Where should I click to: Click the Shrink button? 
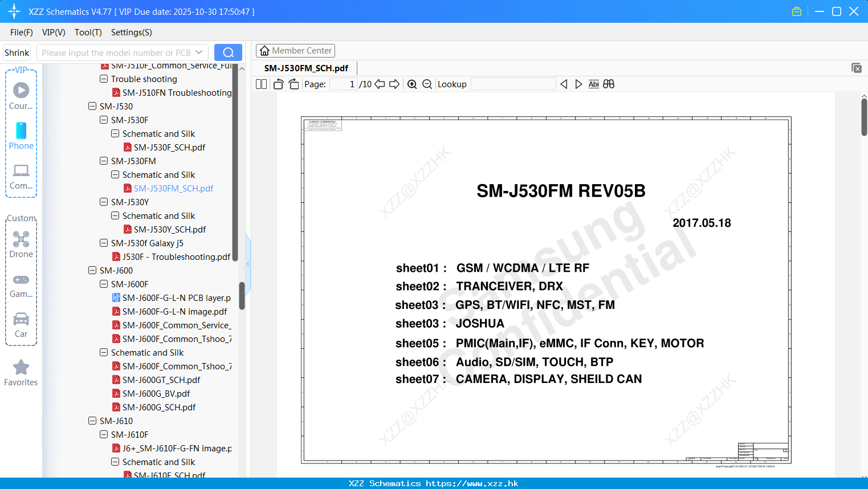pos(17,52)
